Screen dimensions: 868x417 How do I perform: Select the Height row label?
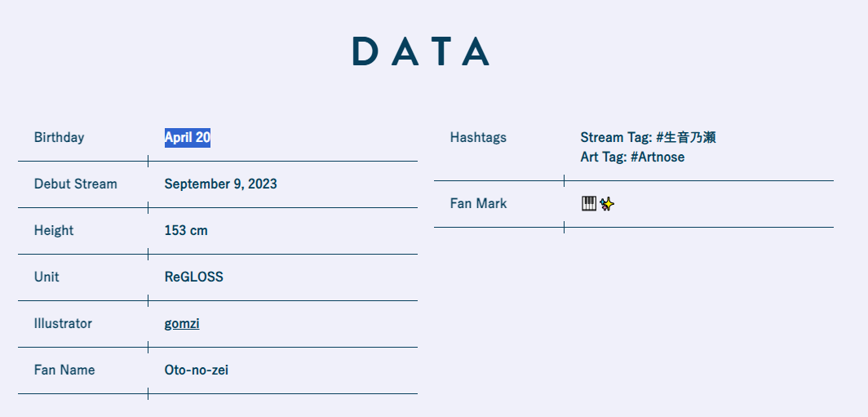(x=54, y=231)
